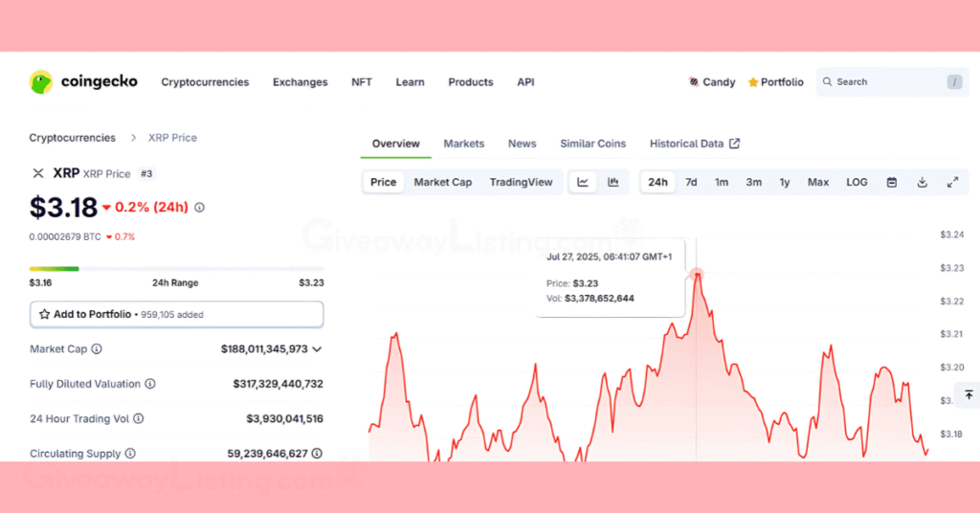Click the slash shortcut key badge in search
The width and height of the screenshot is (980, 513).
pyautogui.click(x=954, y=82)
